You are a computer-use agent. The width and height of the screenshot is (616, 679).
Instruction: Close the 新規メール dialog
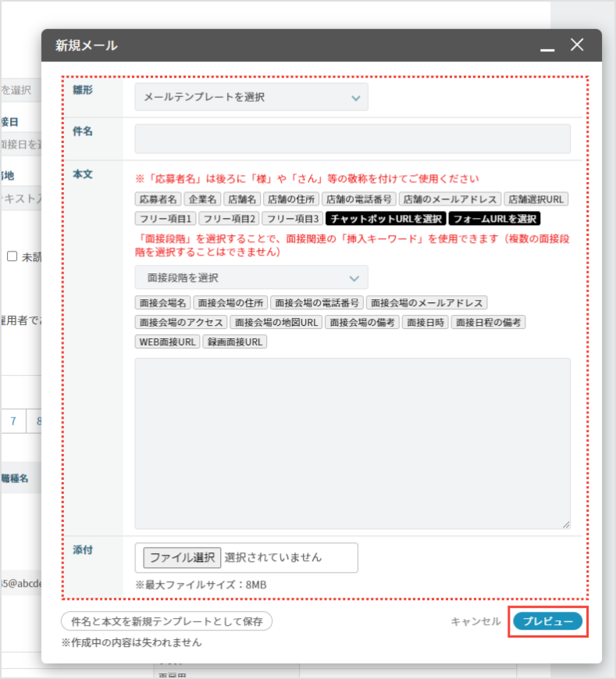point(577,45)
